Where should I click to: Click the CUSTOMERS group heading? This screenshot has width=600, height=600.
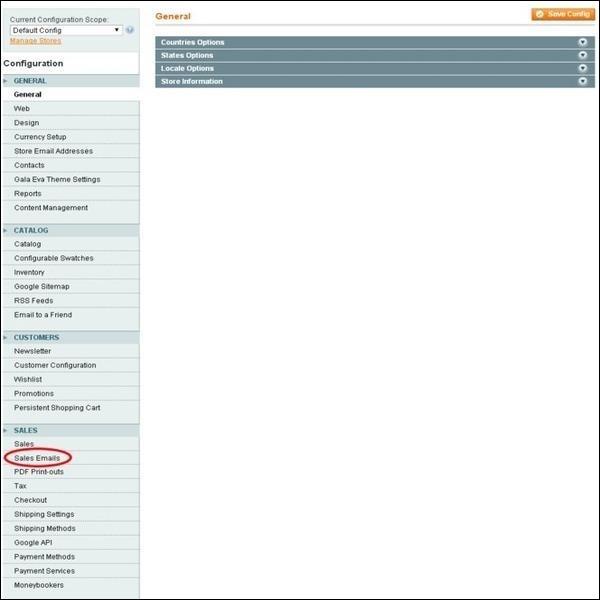click(x=36, y=338)
